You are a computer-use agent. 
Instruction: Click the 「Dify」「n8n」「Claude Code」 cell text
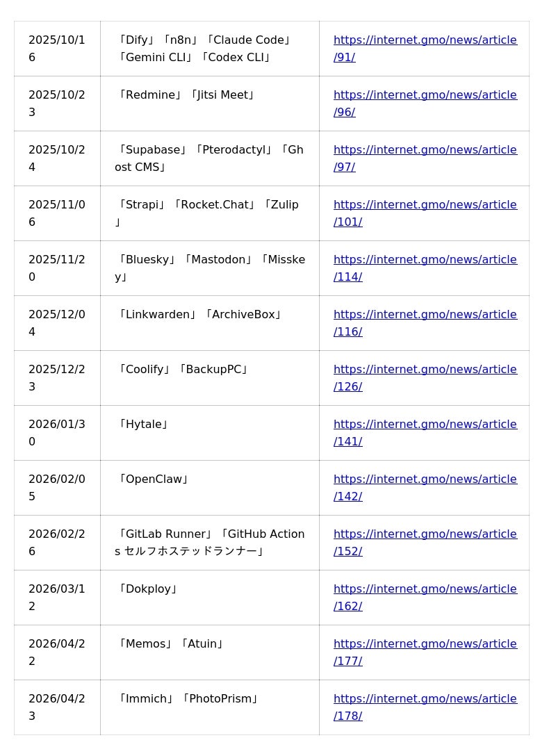[x=204, y=40]
